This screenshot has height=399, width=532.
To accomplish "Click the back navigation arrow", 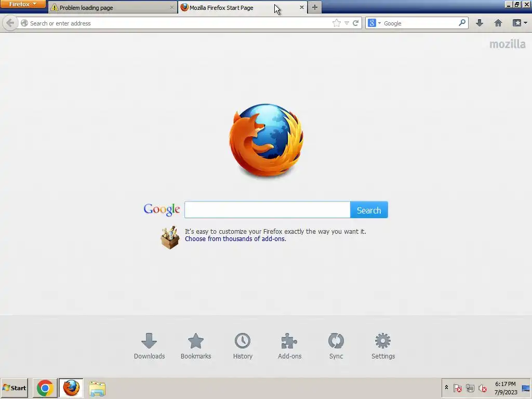I will [10, 23].
